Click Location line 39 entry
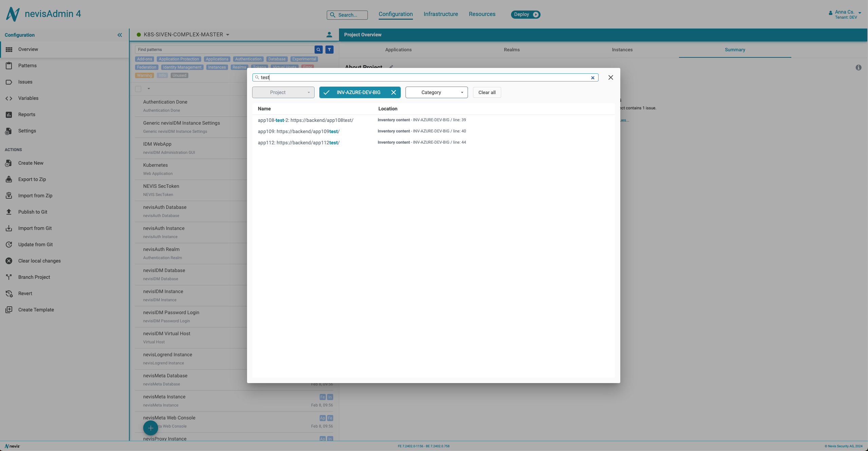868x451 pixels. coord(422,120)
